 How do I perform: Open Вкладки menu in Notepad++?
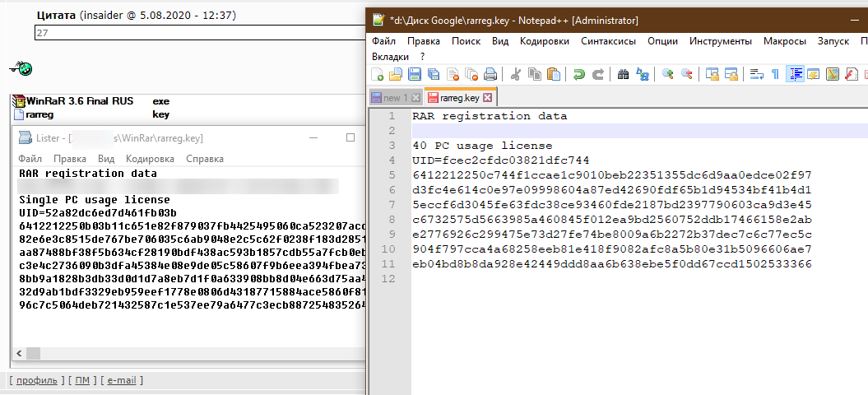click(x=390, y=57)
